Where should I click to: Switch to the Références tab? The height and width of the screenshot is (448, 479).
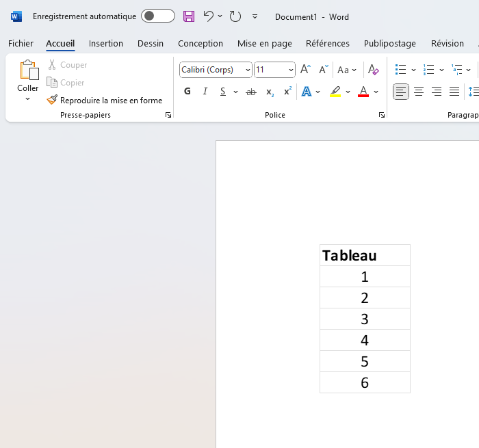coord(328,44)
